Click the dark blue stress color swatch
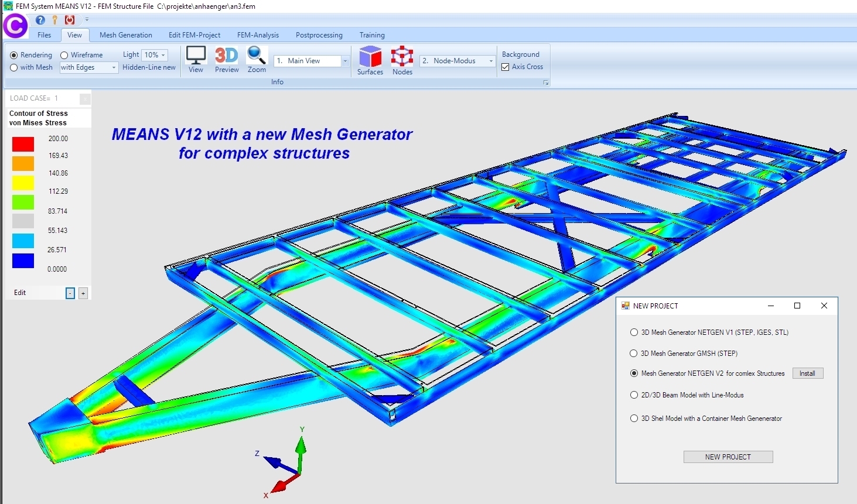857x504 pixels. click(23, 261)
